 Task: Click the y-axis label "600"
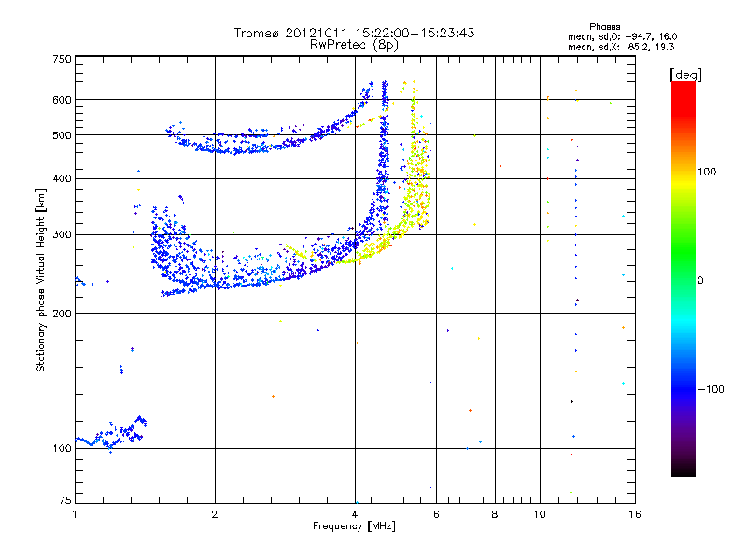point(62,100)
